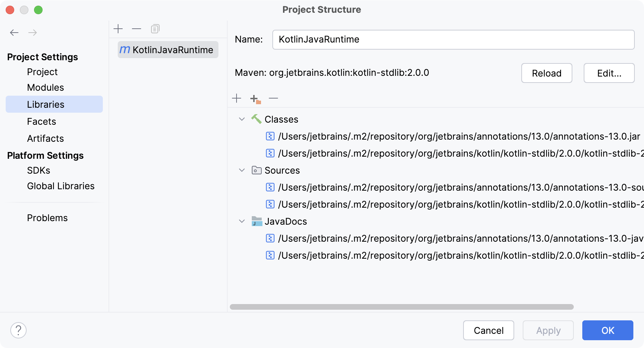Attach files using the plus icon above roots
The width and height of the screenshot is (644, 348).
tap(237, 98)
